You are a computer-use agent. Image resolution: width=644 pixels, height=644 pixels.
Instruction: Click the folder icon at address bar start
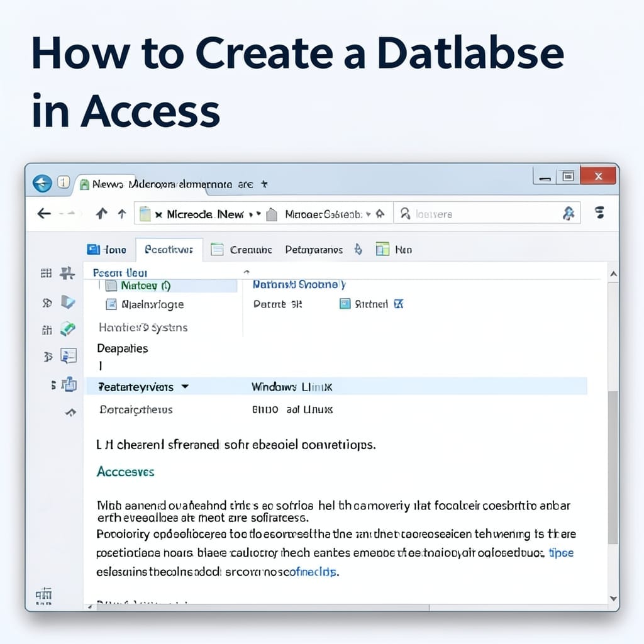(145, 214)
